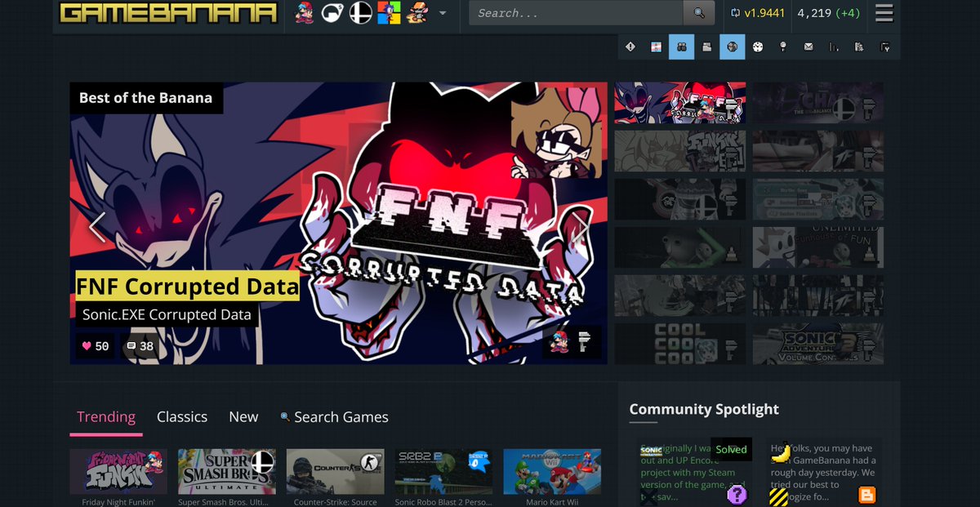The image size is (980, 507).
Task: Click the building icon in the toolbar
Action: click(x=859, y=47)
